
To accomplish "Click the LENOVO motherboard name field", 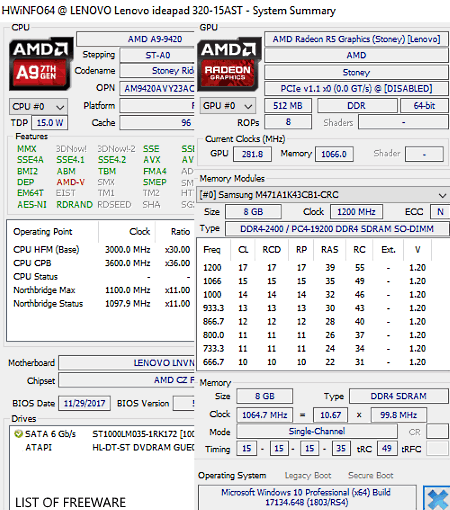I will click(127, 363).
